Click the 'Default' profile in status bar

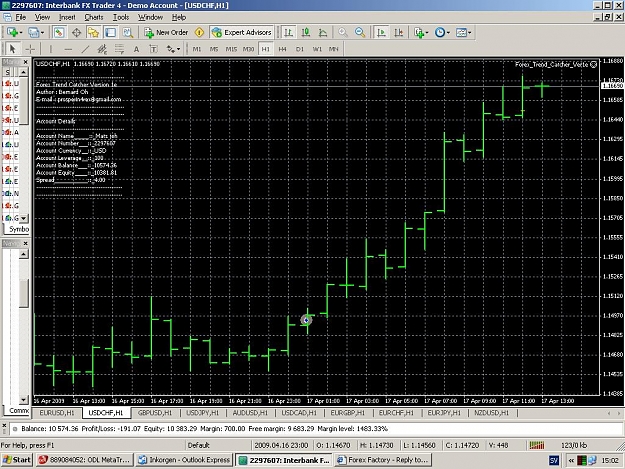click(x=199, y=445)
